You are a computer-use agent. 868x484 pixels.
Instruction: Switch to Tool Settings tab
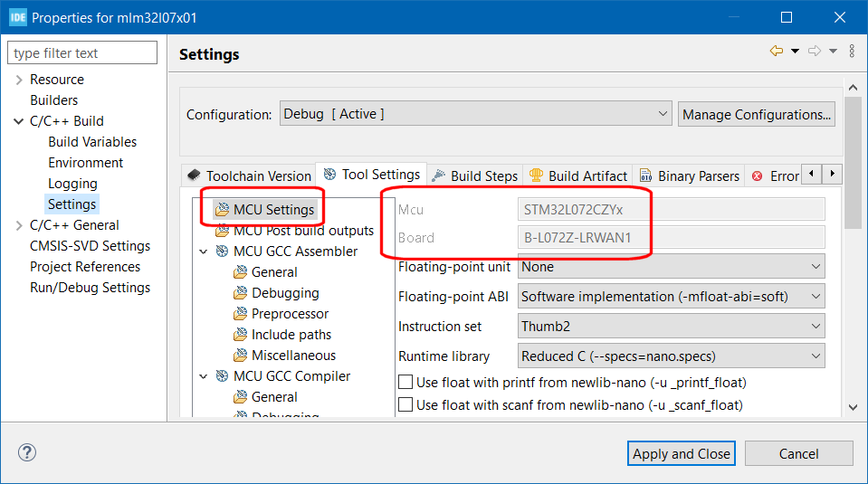(371, 175)
